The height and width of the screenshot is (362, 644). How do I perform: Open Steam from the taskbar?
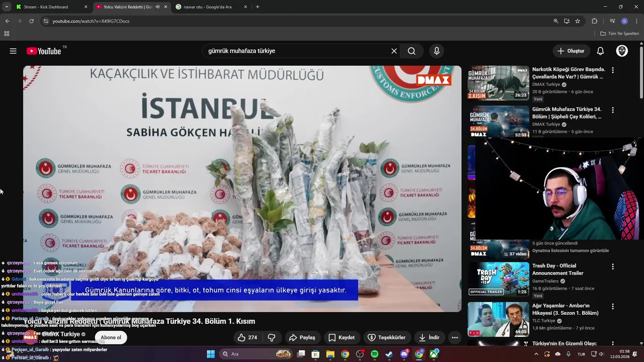click(x=389, y=354)
